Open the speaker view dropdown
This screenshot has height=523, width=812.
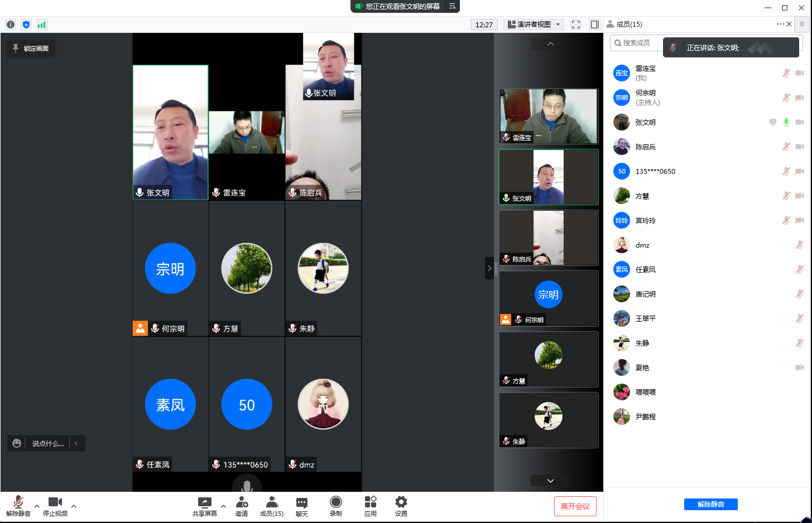(534, 25)
